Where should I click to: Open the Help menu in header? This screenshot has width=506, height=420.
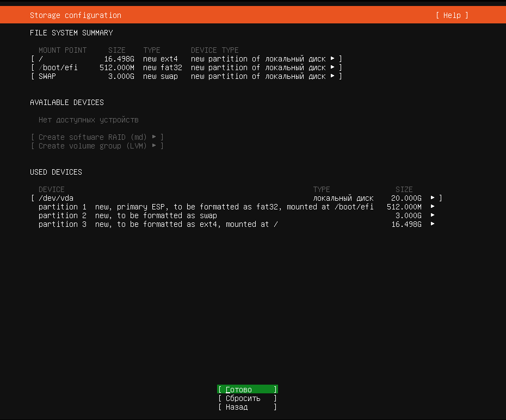tap(452, 15)
